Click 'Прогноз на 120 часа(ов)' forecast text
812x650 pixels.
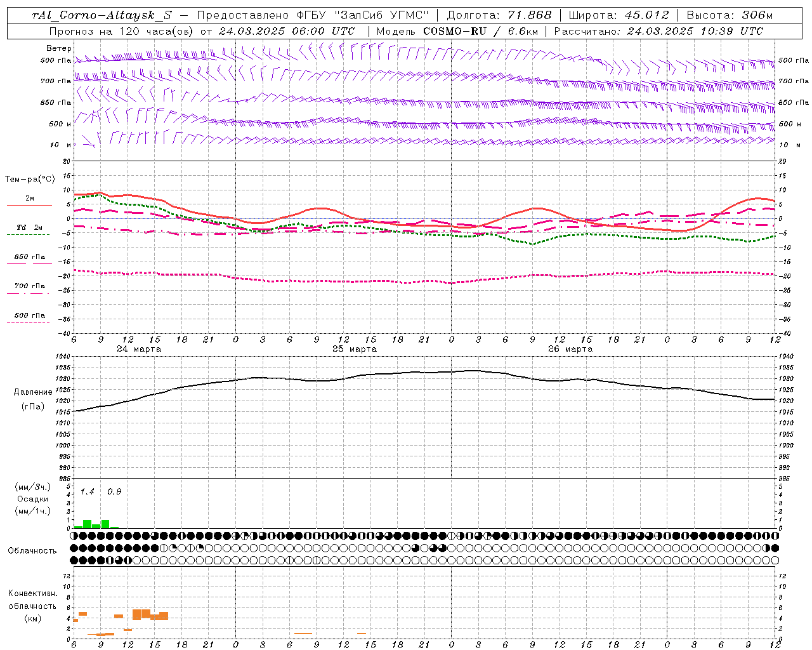pos(122,31)
